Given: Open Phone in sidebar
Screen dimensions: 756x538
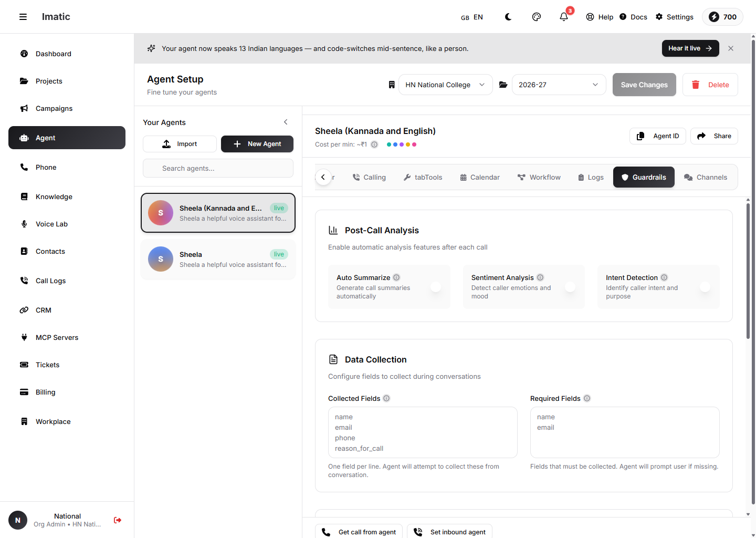Looking at the screenshot, I should click(67, 167).
